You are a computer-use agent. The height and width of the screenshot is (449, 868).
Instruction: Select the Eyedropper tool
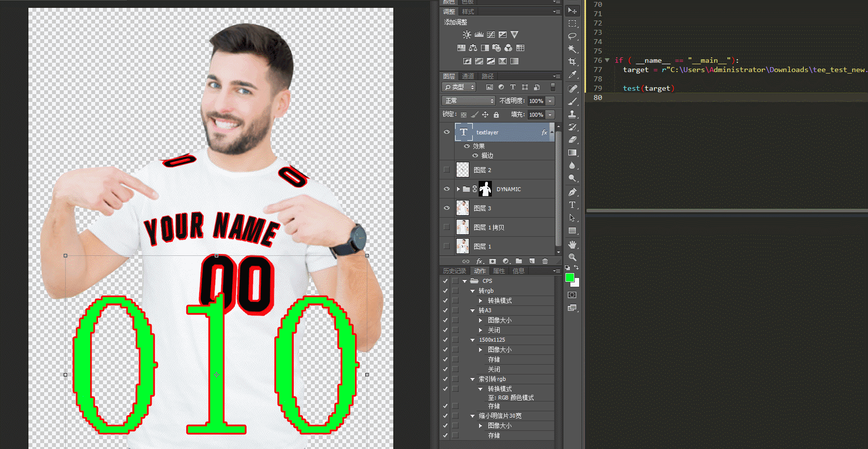click(572, 75)
